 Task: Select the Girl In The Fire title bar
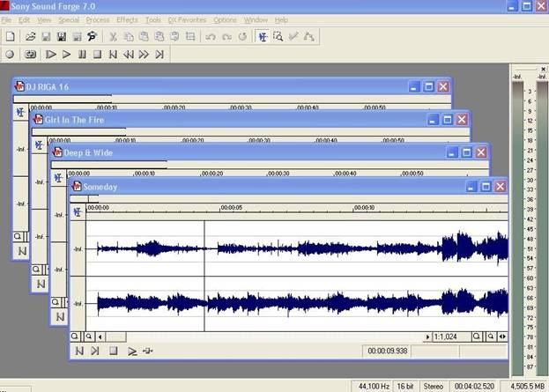[250, 120]
